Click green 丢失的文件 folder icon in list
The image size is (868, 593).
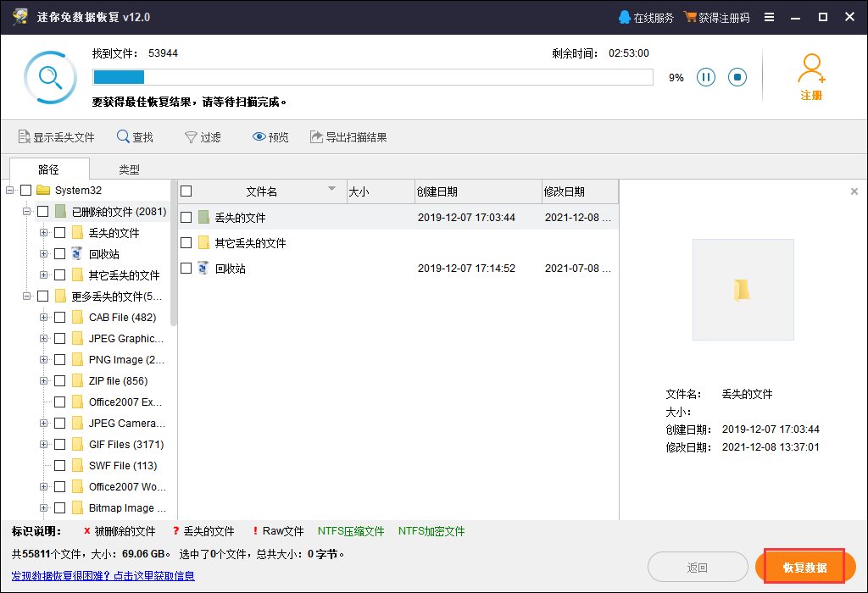[203, 218]
